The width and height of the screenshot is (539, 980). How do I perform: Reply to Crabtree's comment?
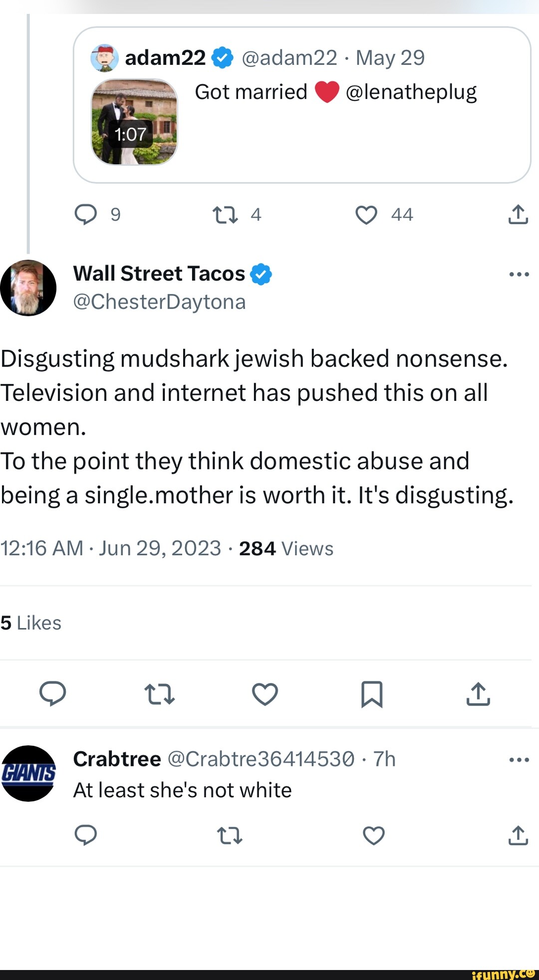[x=86, y=835]
